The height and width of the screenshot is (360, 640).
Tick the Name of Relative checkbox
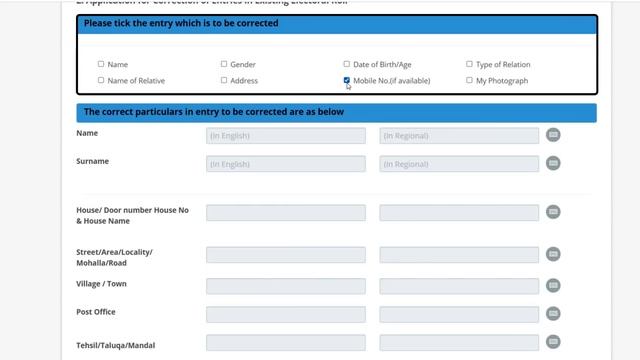pos(101,80)
